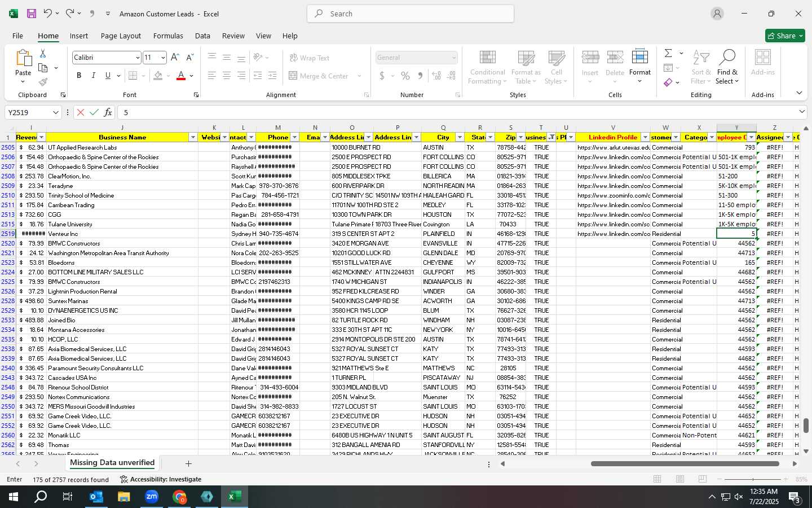812x508 pixels.
Task: Open Zoom from the Windows taskbar
Action: [152, 497]
